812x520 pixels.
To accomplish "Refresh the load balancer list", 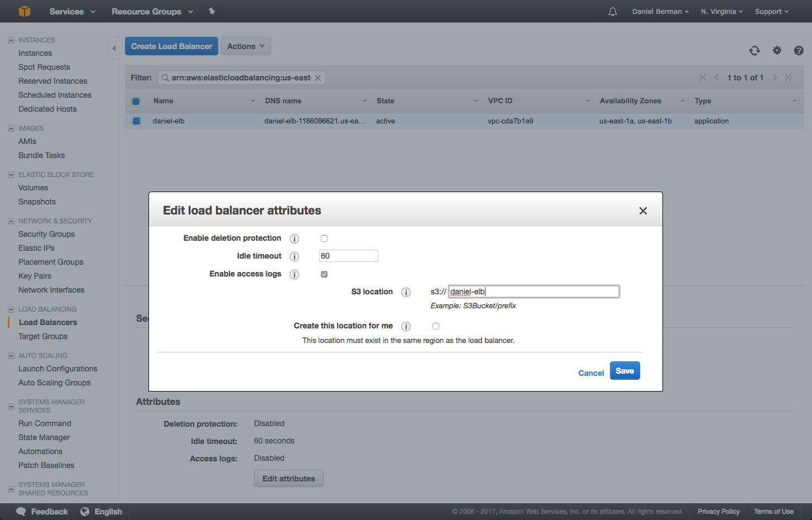I will (754, 50).
